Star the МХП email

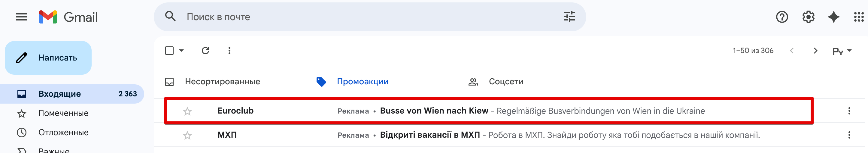click(187, 136)
